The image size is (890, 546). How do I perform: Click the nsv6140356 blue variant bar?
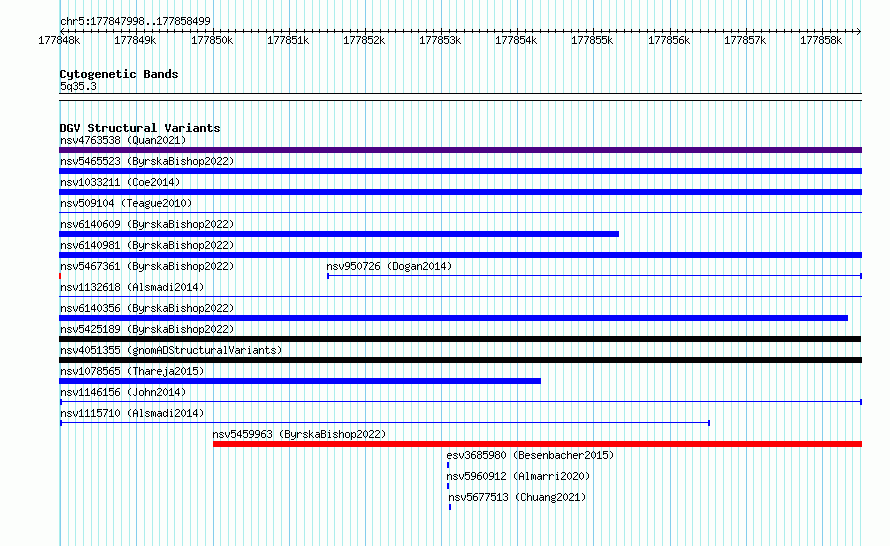(x=454, y=318)
